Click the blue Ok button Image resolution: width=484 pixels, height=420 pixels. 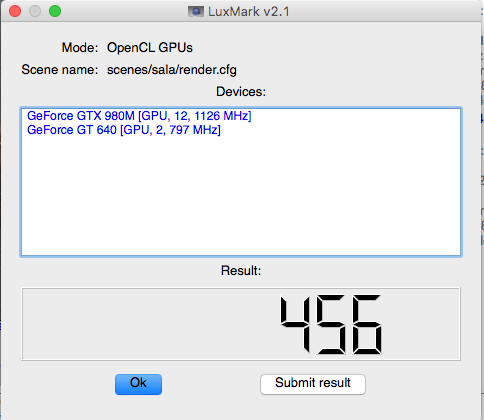[138, 384]
